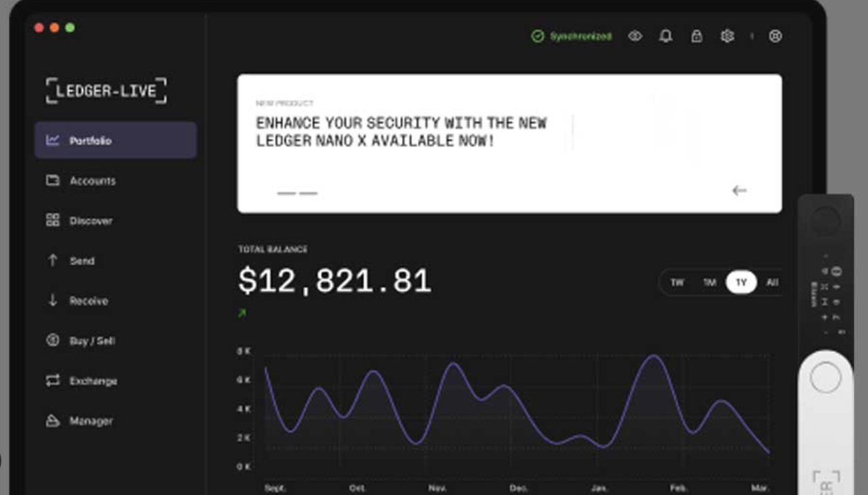Click the TOTAL BALANCE label

273,249
